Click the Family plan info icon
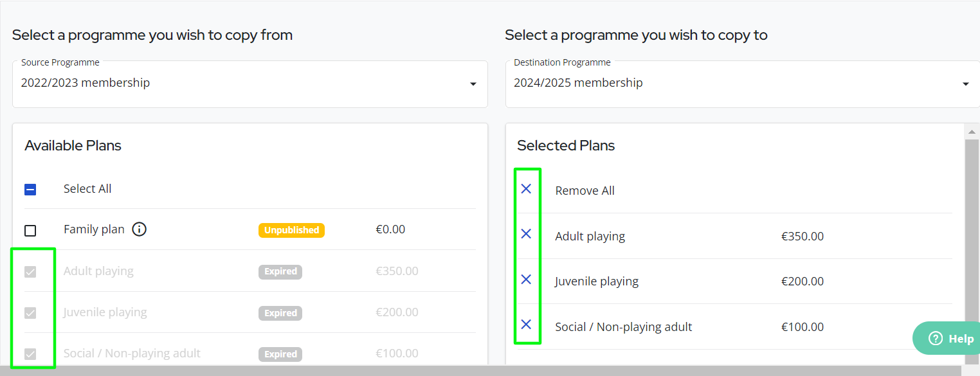Image resolution: width=980 pixels, height=376 pixels. [x=139, y=229]
